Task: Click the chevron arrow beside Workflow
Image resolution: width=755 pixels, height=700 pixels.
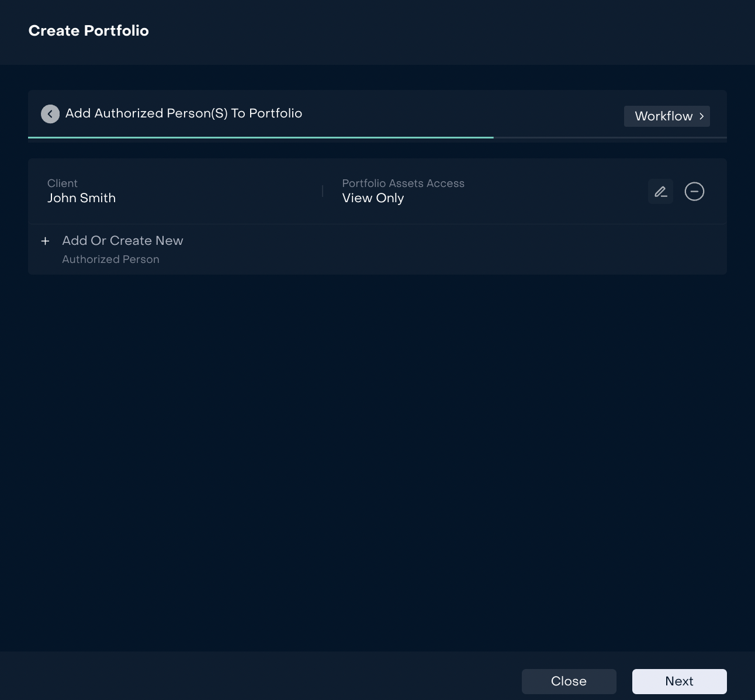Action: [x=702, y=116]
